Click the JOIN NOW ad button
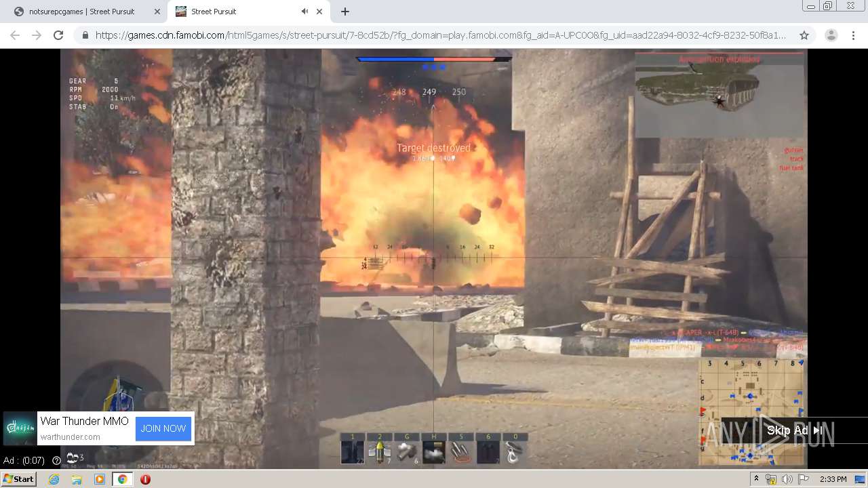 coord(163,428)
